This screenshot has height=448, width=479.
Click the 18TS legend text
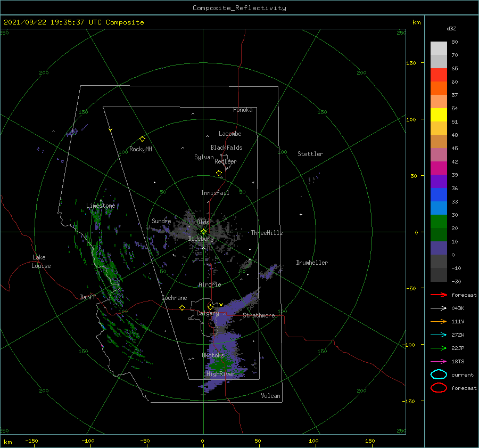pos(458,362)
